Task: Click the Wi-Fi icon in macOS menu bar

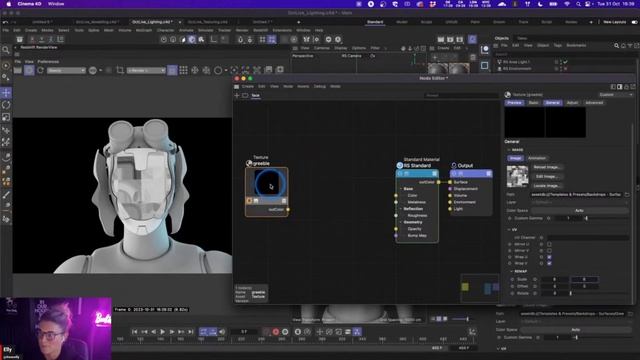Action: [567, 4]
